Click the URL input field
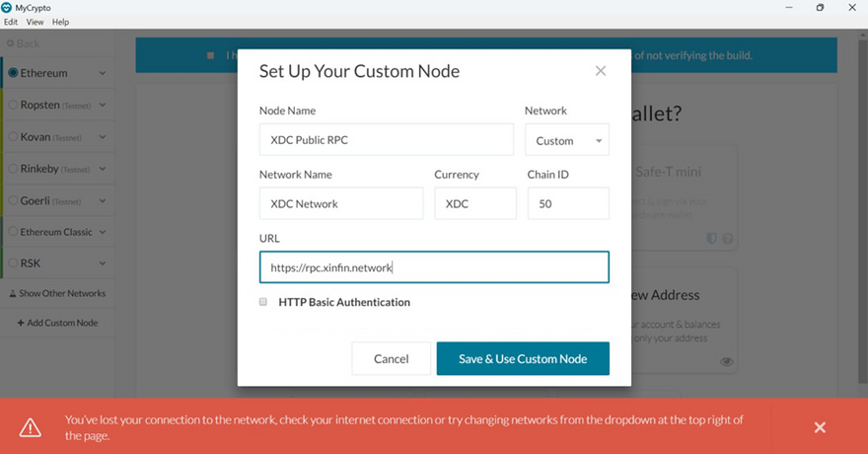 pos(434,267)
